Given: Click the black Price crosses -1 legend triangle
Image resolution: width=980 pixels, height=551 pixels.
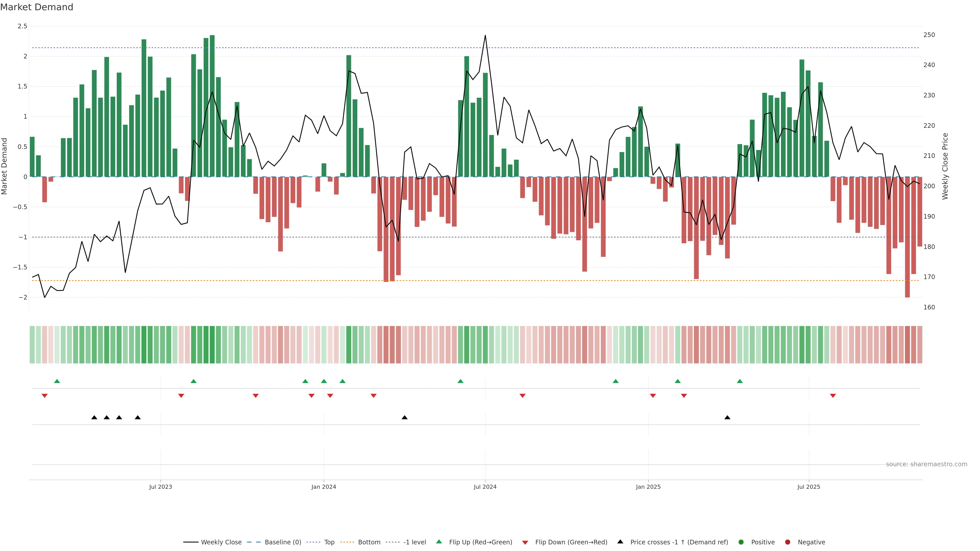Looking at the screenshot, I should 620,542.
